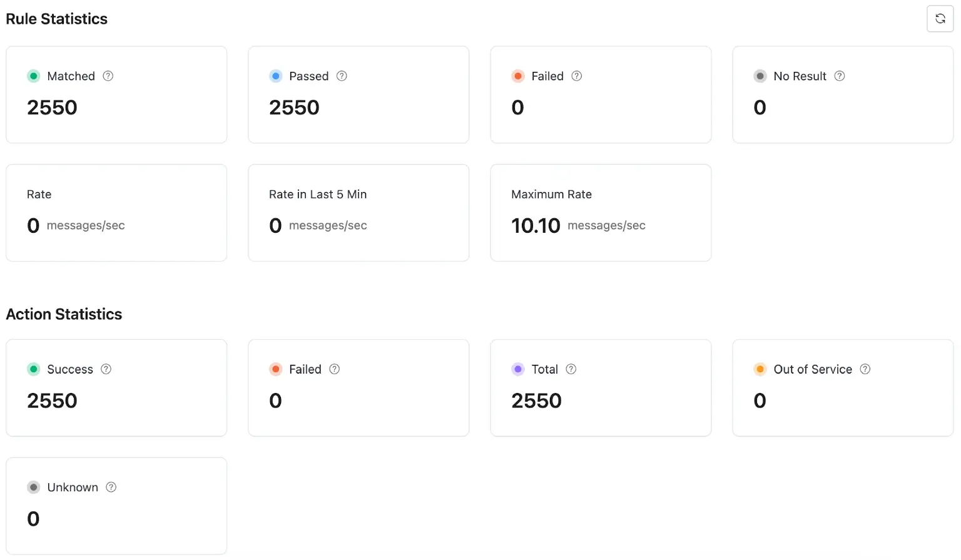The image size is (961, 560).
Task: Click the Success help icon in Action Statistics
Action: click(x=105, y=369)
